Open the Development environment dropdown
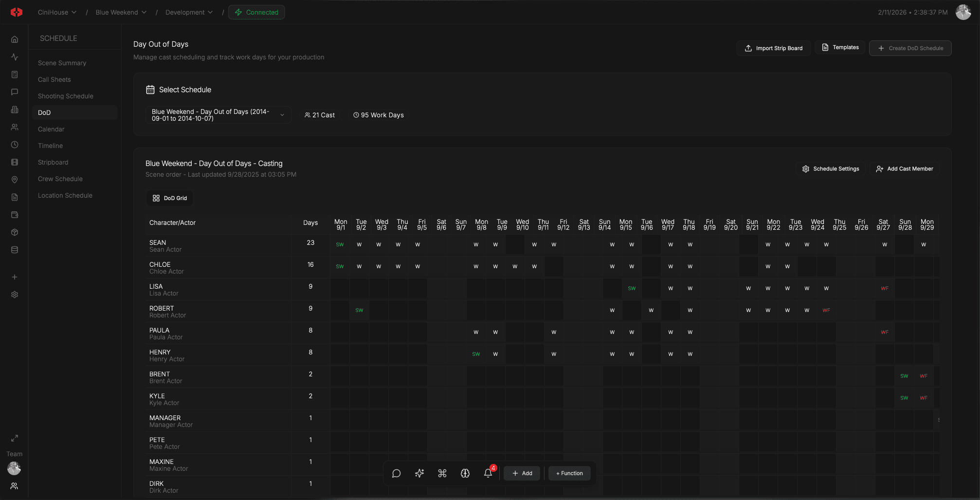 point(189,12)
